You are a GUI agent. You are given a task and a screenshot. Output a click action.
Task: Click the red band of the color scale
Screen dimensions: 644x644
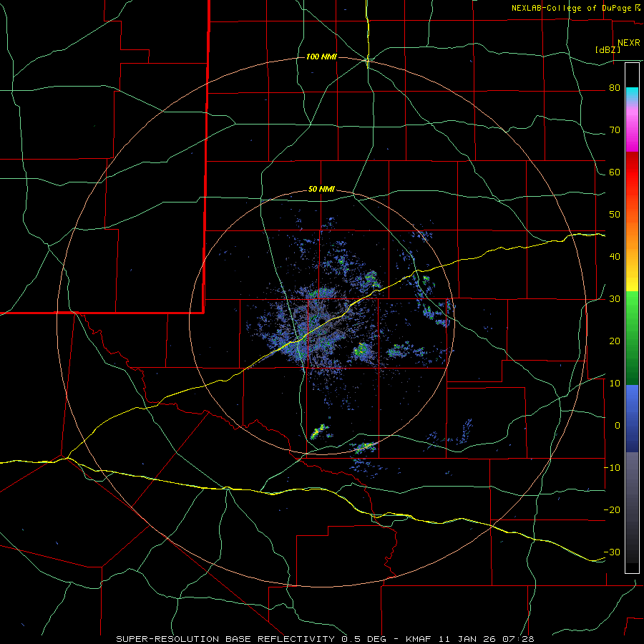coord(632,172)
